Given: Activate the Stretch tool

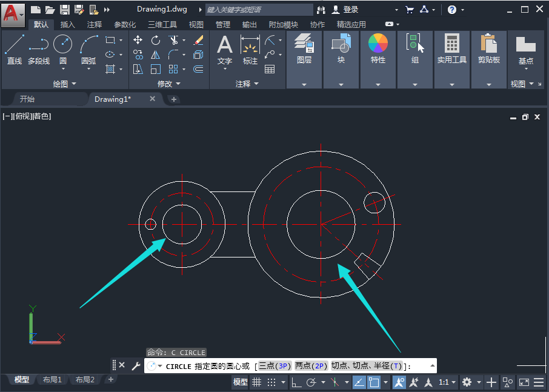Looking at the screenshot, I should coord(138,69).
